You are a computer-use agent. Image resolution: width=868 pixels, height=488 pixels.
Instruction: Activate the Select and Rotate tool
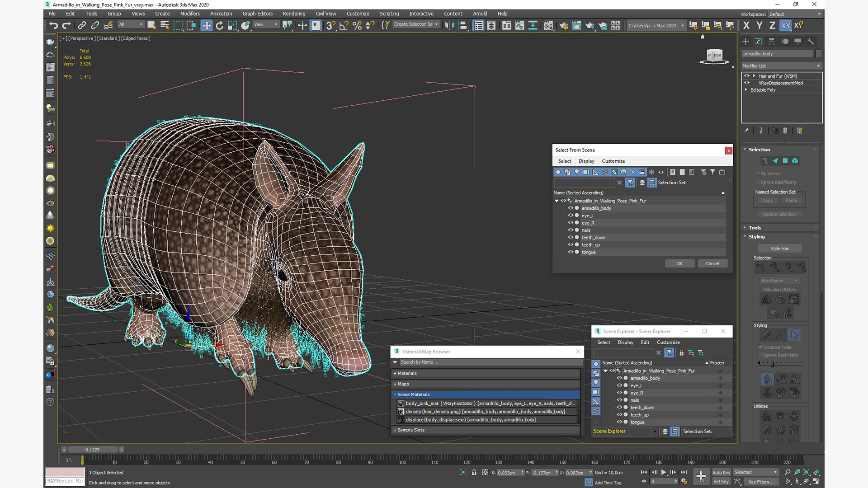[x=219, y=25]
